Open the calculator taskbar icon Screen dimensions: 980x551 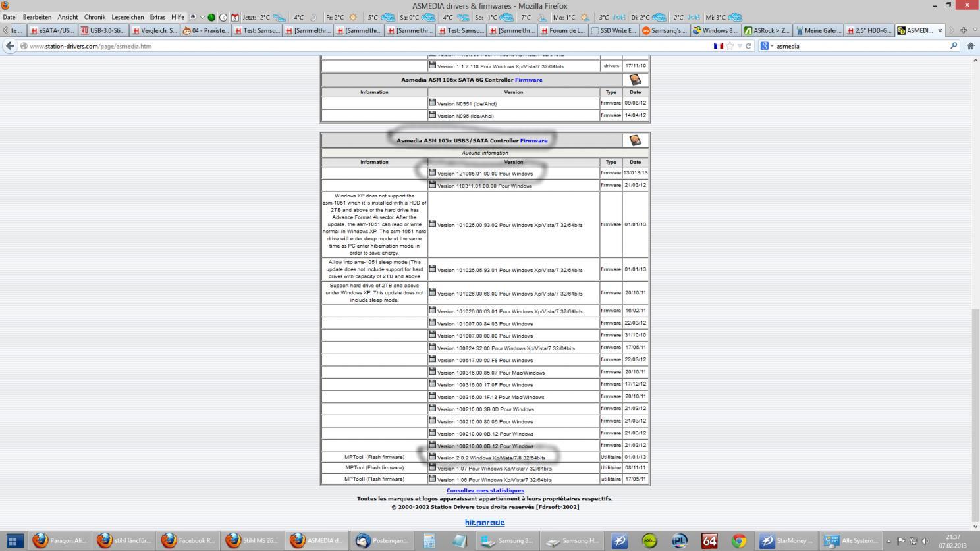[x=429, y=540]
